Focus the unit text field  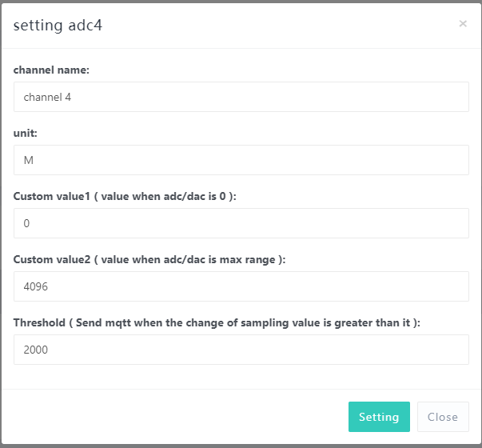241,160
